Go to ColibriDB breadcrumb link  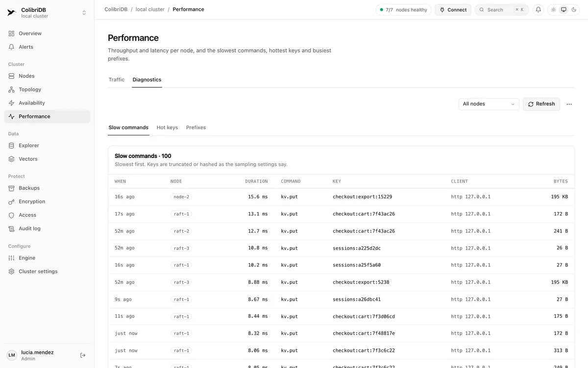(x=116, y=9)
